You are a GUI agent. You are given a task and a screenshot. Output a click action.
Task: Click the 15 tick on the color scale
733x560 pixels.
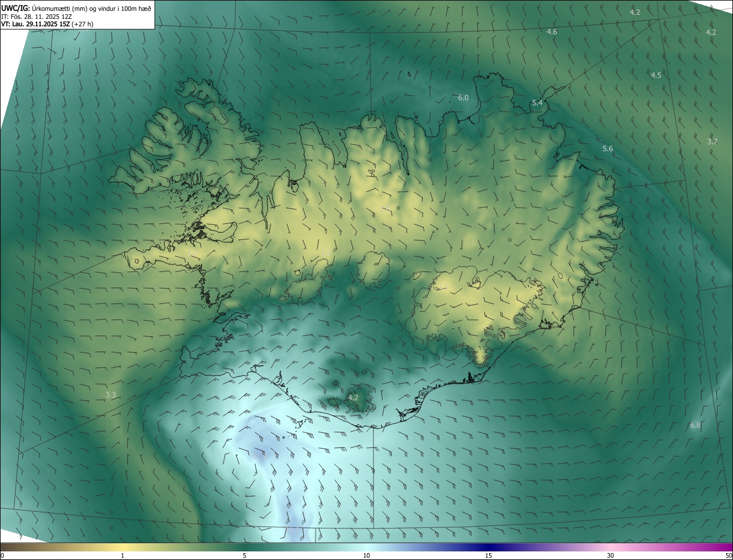[x=488, y=555]
